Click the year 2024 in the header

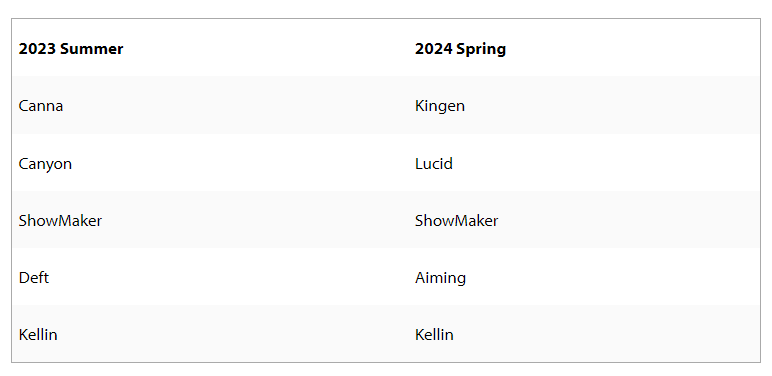pyautogui.click(x=434, y=49)
